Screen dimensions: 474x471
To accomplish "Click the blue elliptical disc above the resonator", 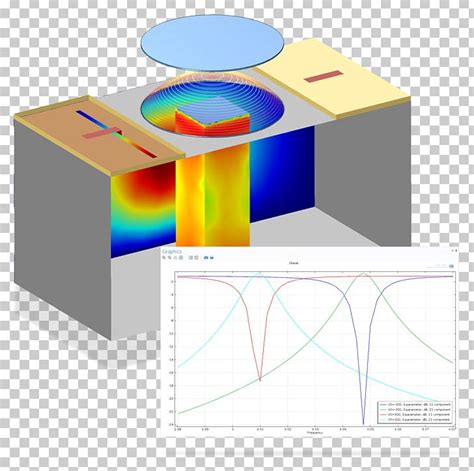I will [212, 43].
